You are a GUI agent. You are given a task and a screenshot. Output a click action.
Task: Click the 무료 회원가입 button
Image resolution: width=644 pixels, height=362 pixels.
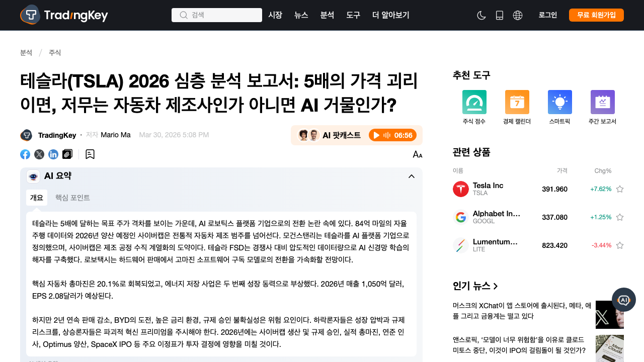[x=596, y=15]
